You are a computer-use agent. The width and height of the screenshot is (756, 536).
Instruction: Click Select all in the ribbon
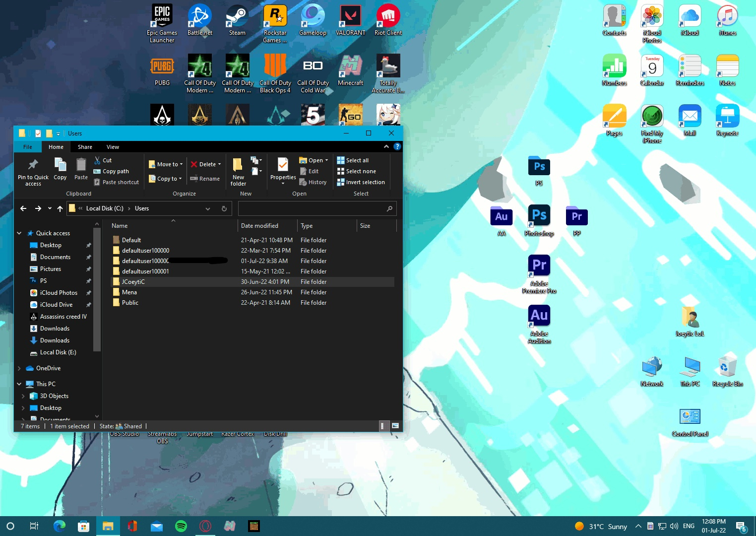(x=353, y=160)
